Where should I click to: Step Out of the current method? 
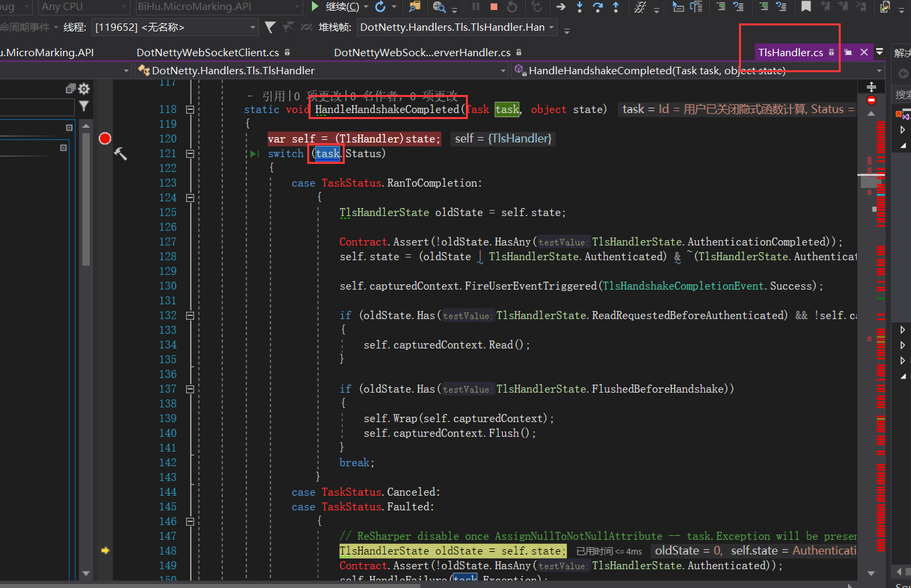point(615,7)
